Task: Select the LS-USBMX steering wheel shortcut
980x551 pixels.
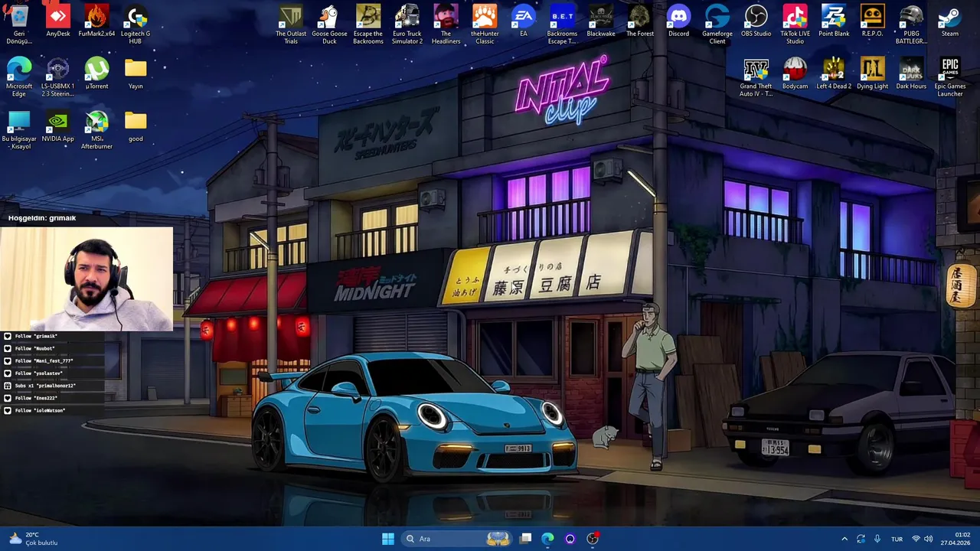Action: click(x=58, y=77)
